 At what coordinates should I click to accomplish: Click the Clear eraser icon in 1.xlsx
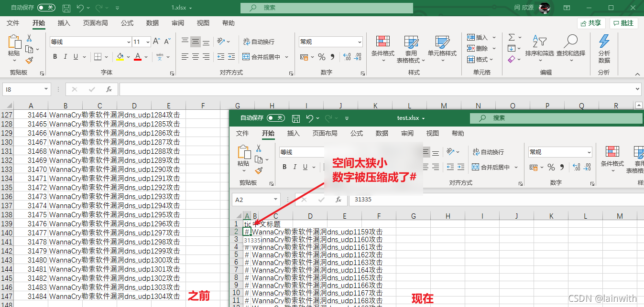[x=512, y=59]
